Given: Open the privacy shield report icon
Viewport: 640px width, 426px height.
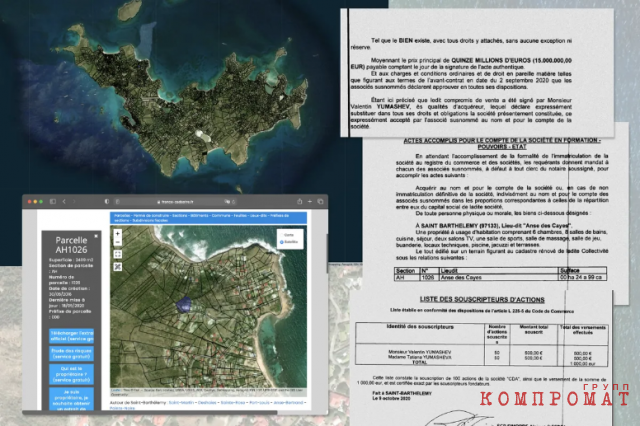Looking at the screenshot, I should pos(107,202).
